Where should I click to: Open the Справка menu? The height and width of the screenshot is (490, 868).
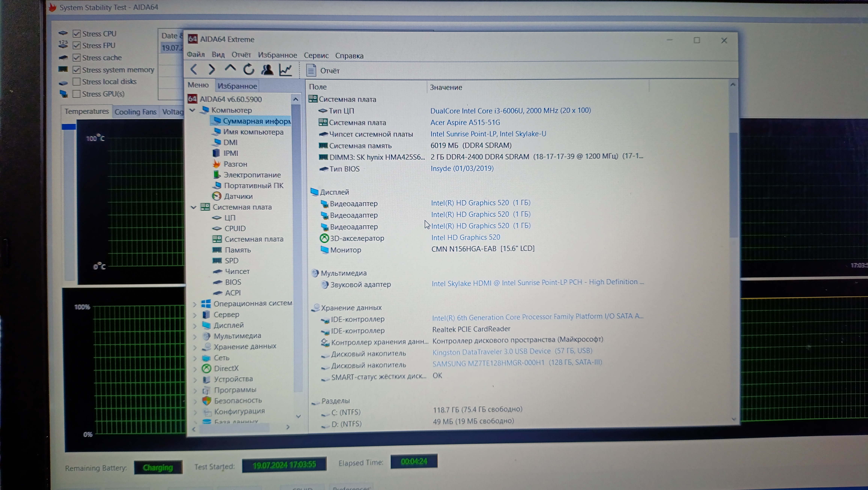tap(349, 56)
